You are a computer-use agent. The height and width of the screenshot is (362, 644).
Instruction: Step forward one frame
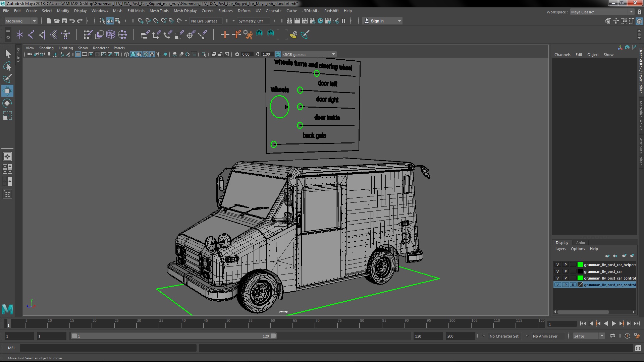629,323
